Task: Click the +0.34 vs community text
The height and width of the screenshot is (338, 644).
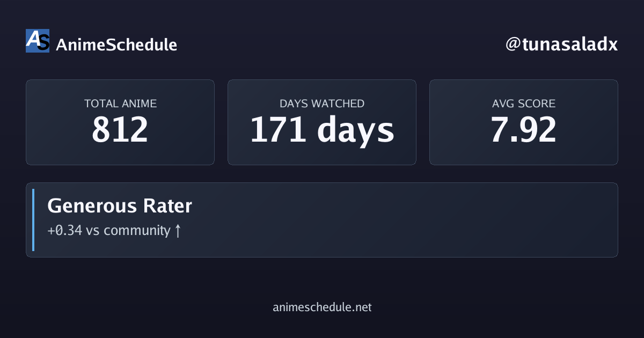Action: 109,231
